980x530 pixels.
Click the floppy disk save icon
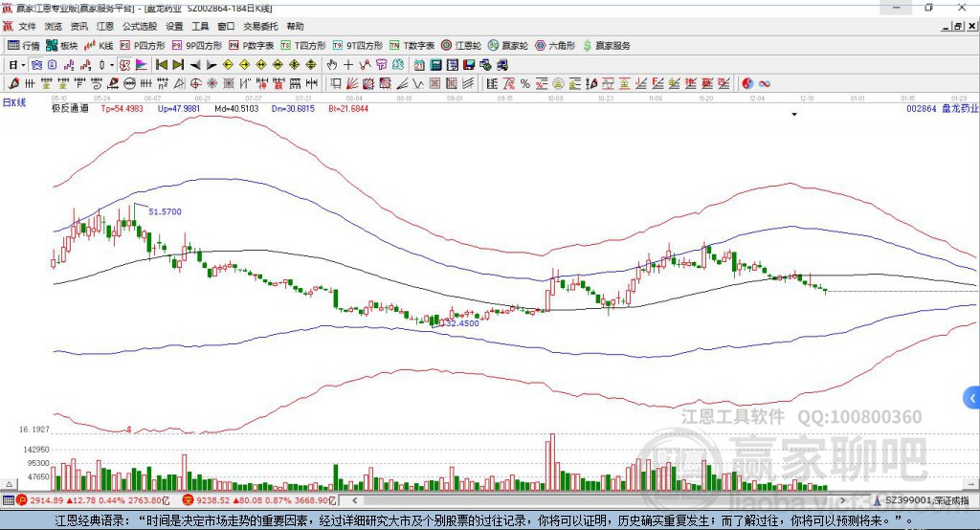[x=469, y=65]
